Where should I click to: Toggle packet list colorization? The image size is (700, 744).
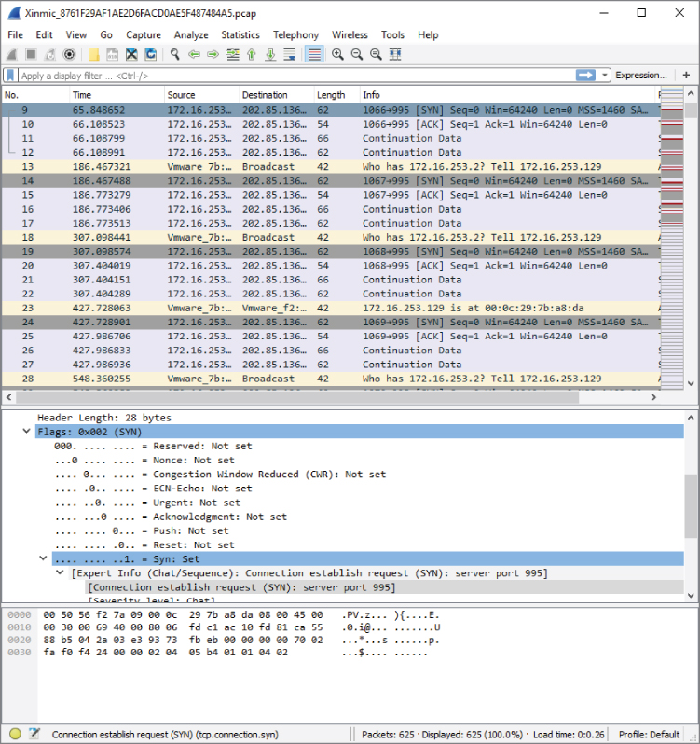coord(314,55)
